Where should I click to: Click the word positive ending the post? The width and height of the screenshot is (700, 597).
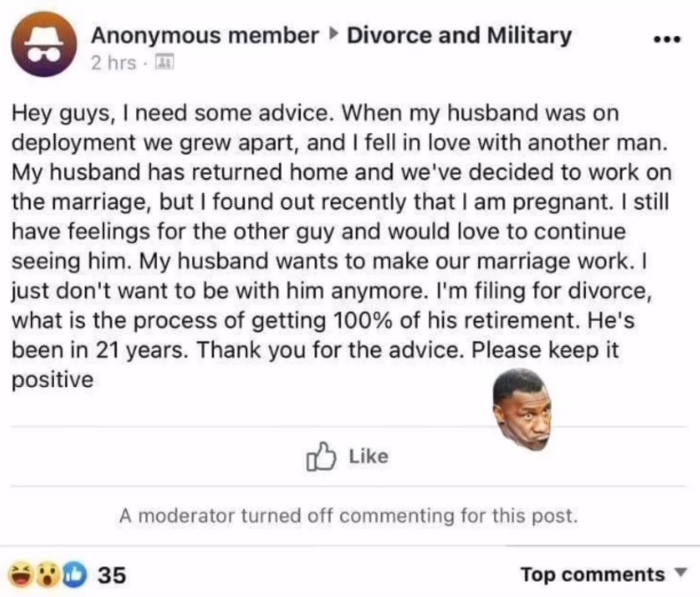pyautogui.click(x=52, y=381)
